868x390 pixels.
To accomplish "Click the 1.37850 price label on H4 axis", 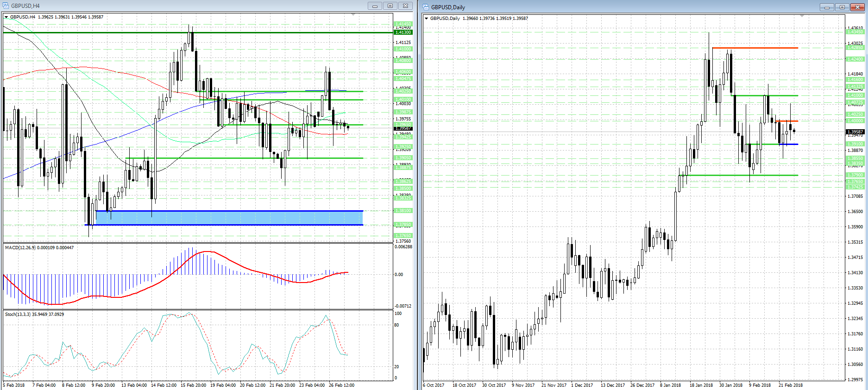I will coord(403,225).
